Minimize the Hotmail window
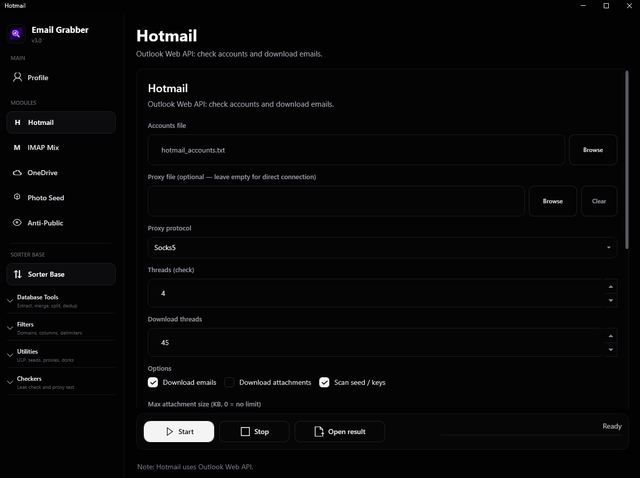This screenshot has height=478, width=640. [x=583, y=6]
